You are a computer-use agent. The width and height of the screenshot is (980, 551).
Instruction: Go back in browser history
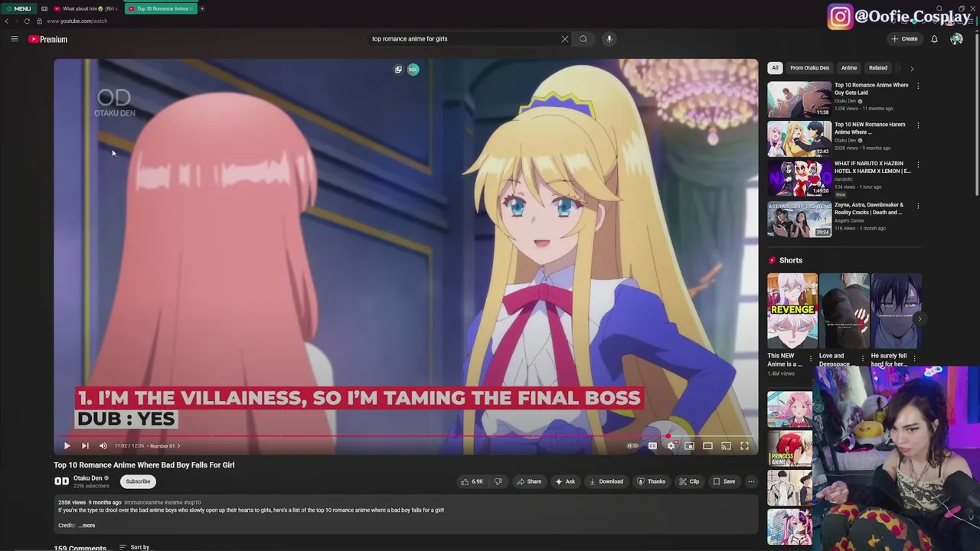pyautogui.click(x=7, y=21)
